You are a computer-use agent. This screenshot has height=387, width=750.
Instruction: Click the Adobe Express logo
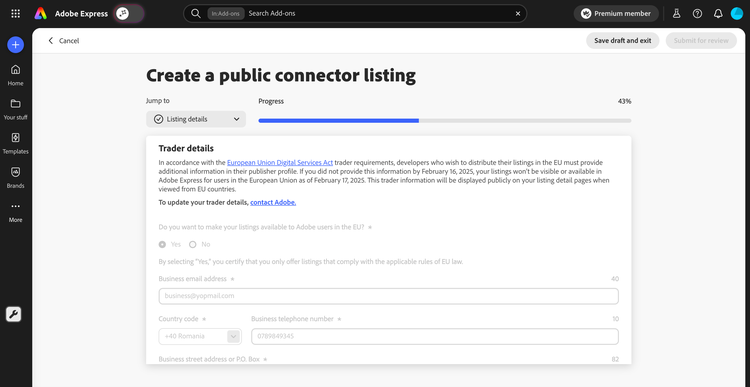pos(41,13)
